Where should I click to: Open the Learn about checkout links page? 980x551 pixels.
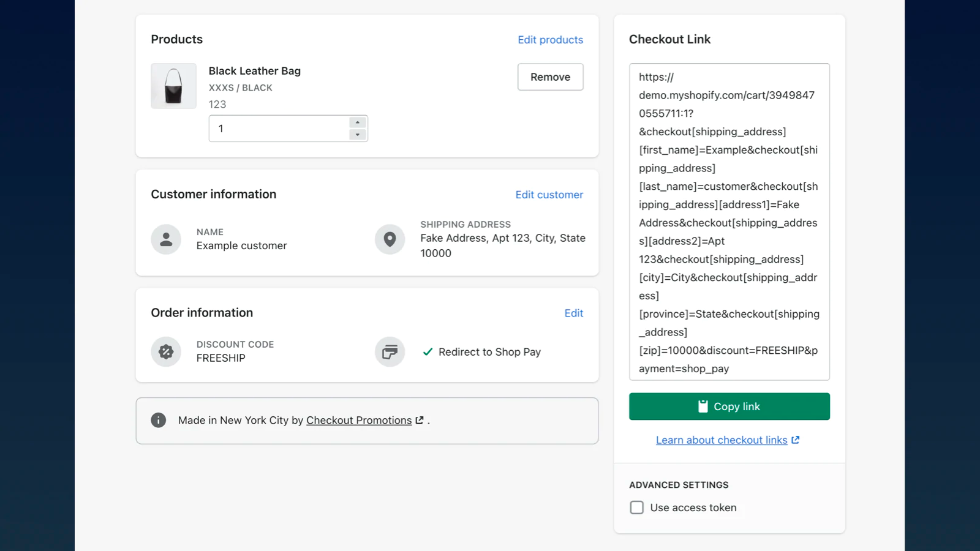point(722,440)
